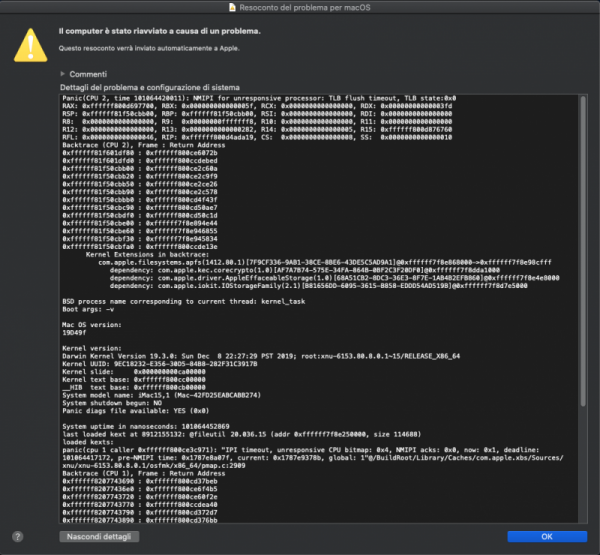Click 'BSD process name corresponding' line
This screenshot has height=555, width=600.
coord(184,301)
